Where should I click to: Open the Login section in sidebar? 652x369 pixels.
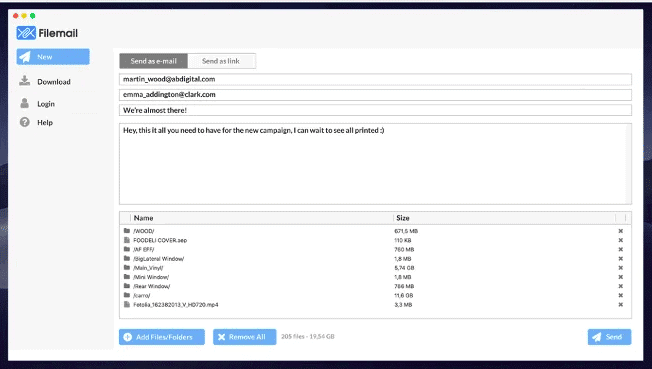click(x=37, y=104)
